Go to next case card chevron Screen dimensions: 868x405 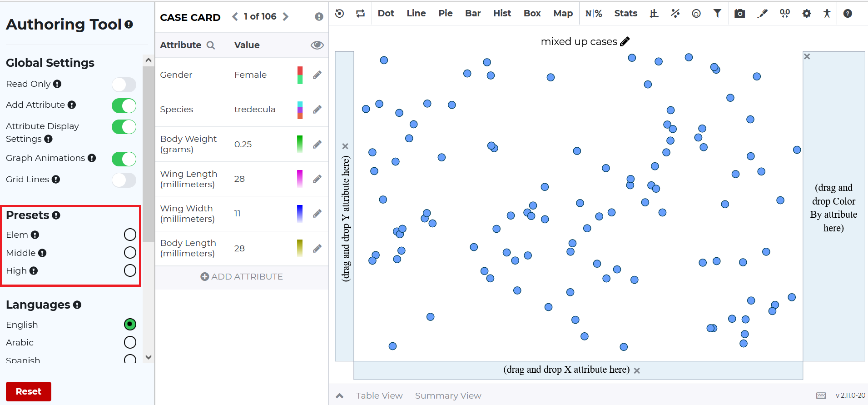pyautogui.click(x=285, y=17)
